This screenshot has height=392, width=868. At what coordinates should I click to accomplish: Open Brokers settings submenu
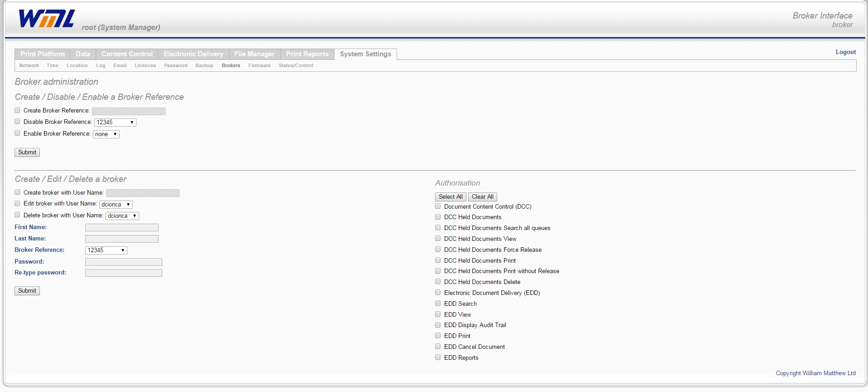[231, 65]
